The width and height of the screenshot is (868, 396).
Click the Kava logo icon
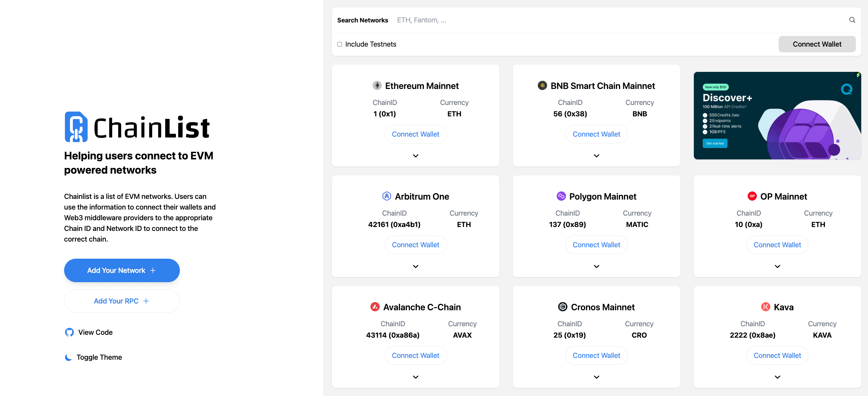tap(765, 307)
